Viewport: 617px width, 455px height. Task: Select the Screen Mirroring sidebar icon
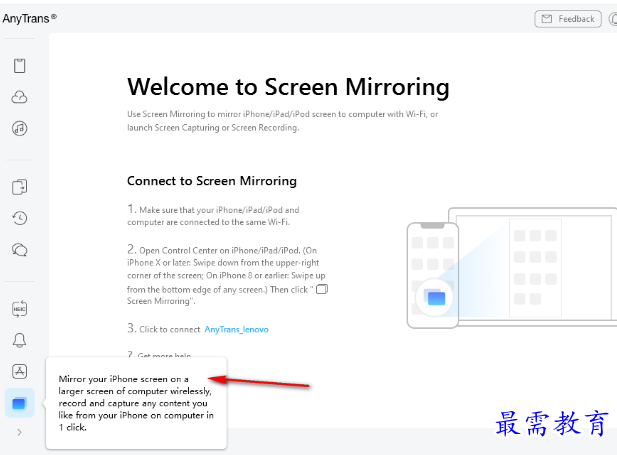tap(19, 403)
